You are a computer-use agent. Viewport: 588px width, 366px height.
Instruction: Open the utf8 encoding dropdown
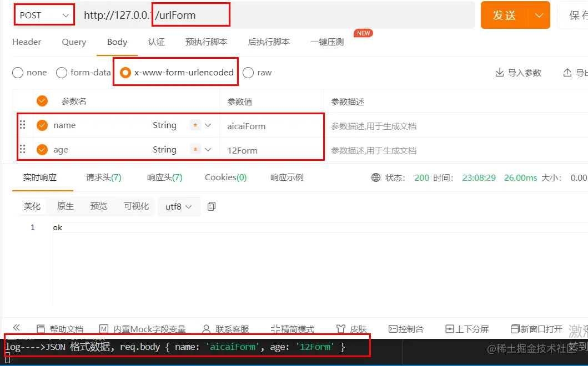point(179,206)
